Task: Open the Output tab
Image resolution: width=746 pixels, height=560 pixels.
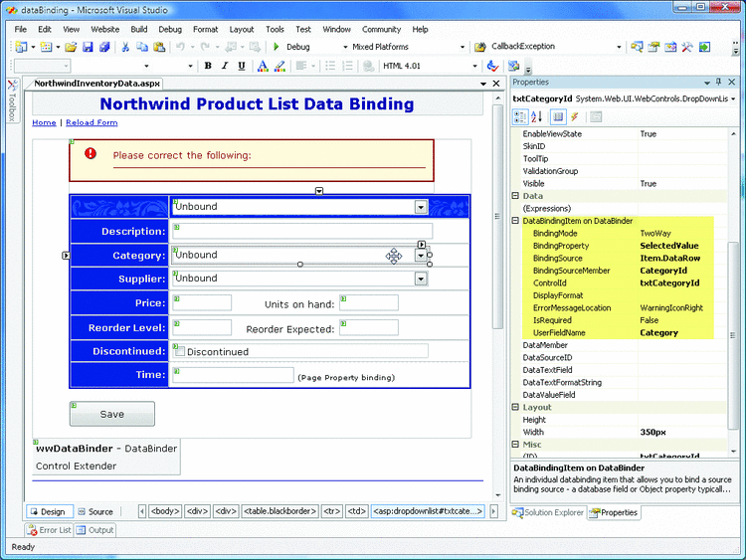Action: [x=95, y=530]
